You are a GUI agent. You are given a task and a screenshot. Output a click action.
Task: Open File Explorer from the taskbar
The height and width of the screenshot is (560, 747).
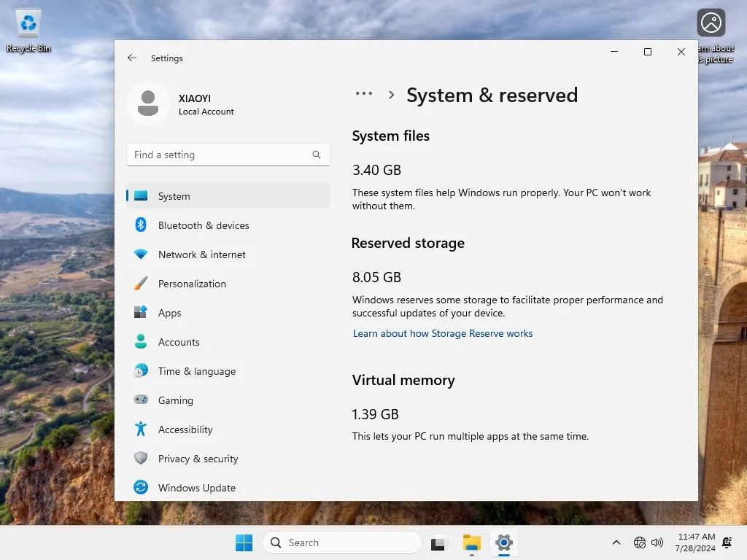click(472, 542)
